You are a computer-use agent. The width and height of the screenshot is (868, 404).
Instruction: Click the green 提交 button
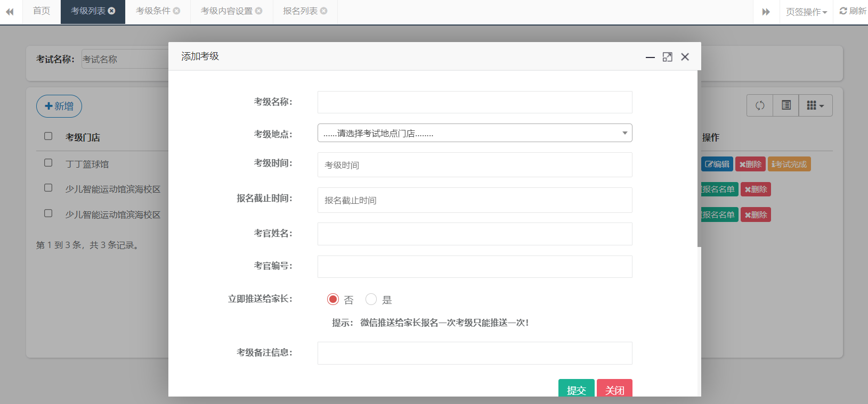point(577,389)
